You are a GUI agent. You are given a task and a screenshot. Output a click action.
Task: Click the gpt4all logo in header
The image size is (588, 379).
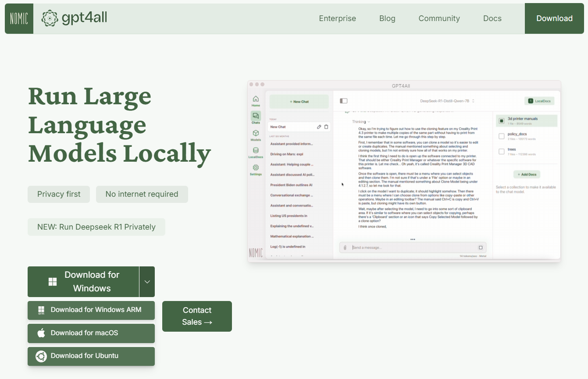74,18
